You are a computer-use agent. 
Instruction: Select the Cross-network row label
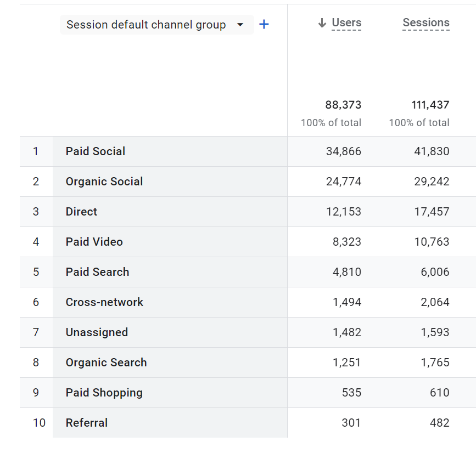pyautogui.click(x=104, y=302)
